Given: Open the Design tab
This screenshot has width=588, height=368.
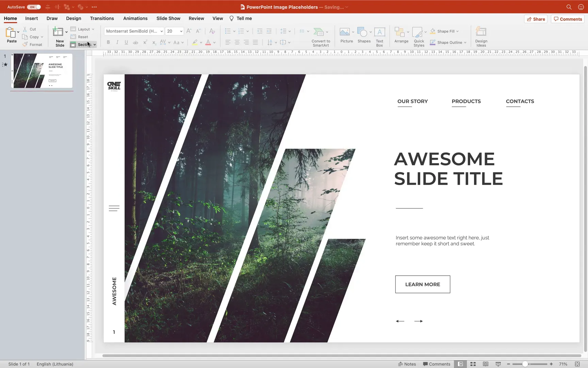Looking at the screenshot, I should [73, 18].
